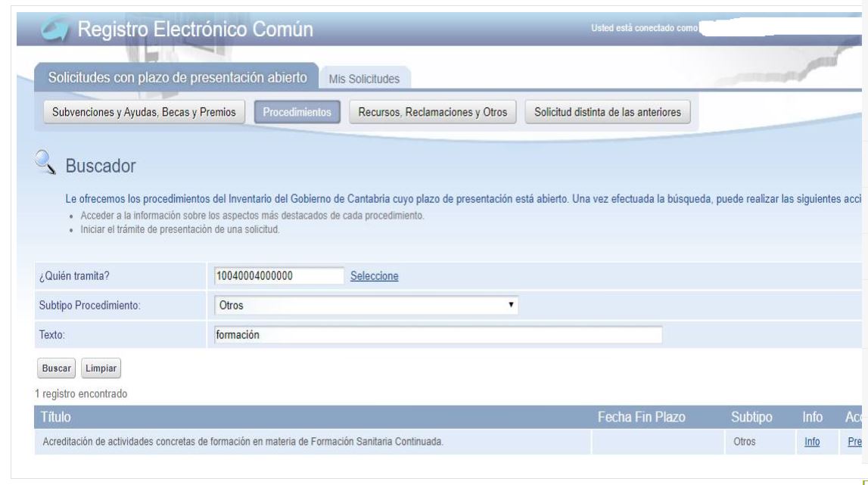This screenshot has height=485, width=868.
Task: Select the Solicitudes con plazo de presentación abierto tab
Action: pos(178,78)
